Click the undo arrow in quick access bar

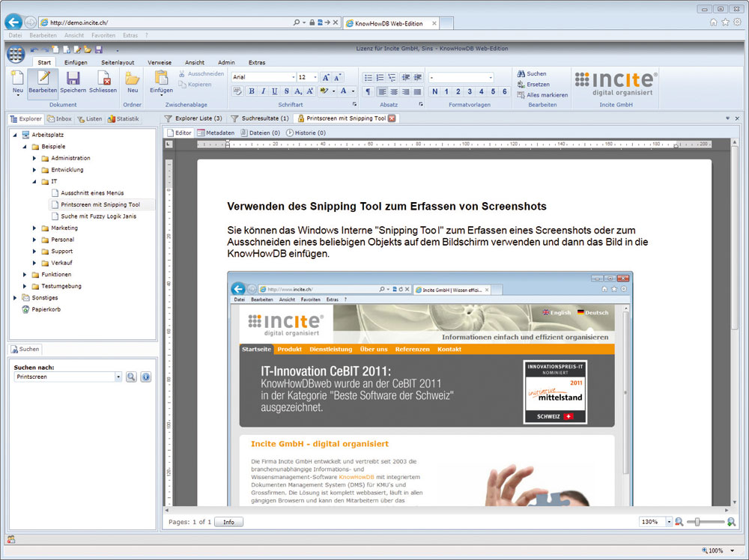point(34,49)
